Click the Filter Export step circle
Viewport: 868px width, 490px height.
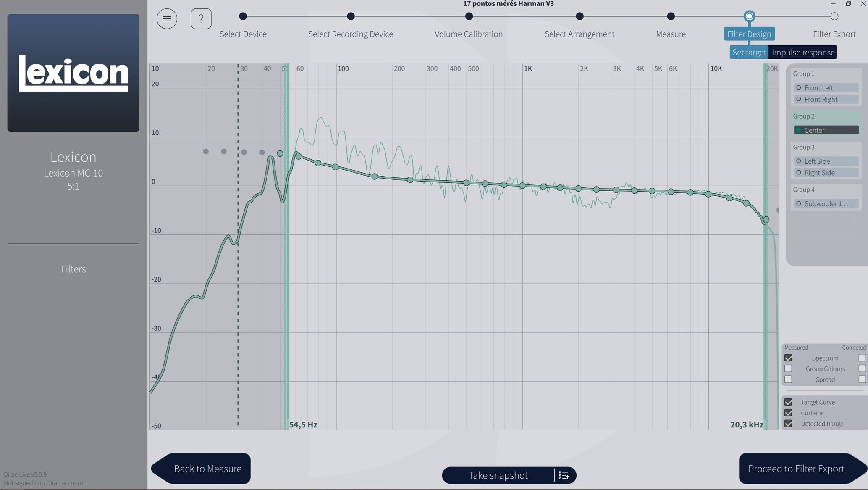click(834, 16)
